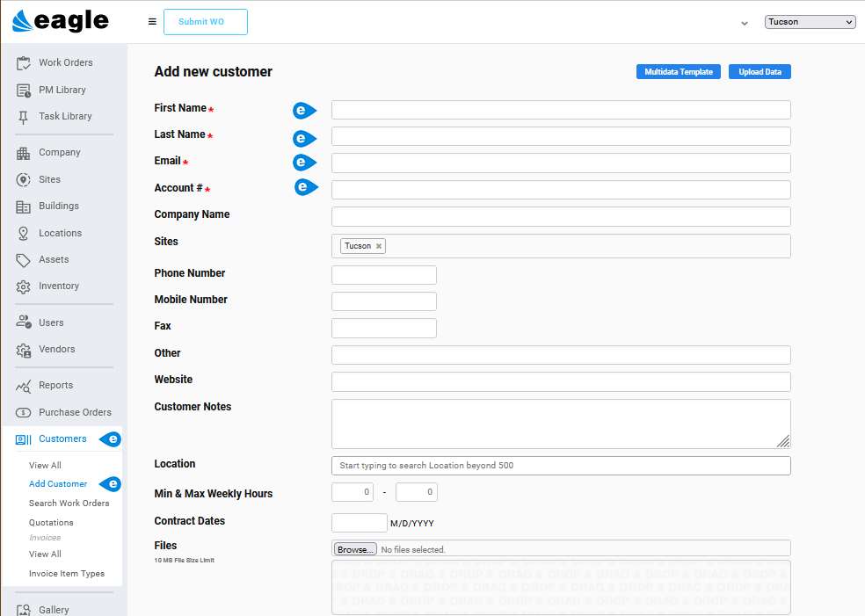Click the Task Library pin icon
The height and width of the screenshot is (616, 865).
pos(23,117)
